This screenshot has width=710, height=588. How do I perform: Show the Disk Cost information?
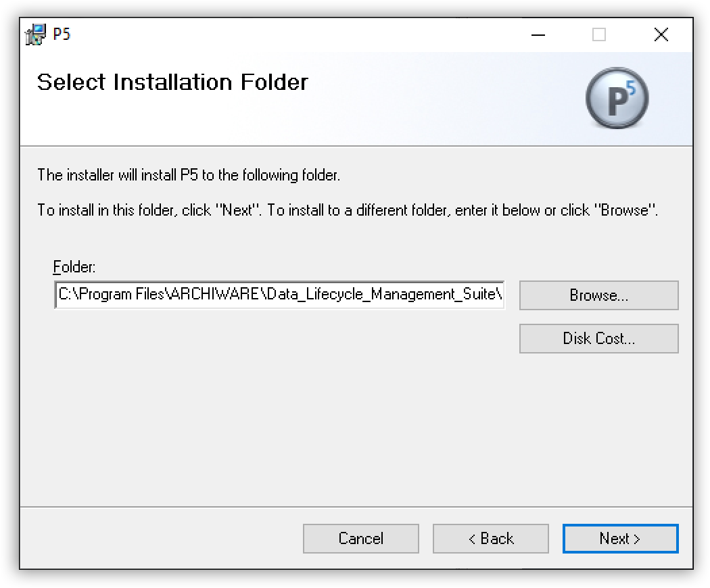598,339
